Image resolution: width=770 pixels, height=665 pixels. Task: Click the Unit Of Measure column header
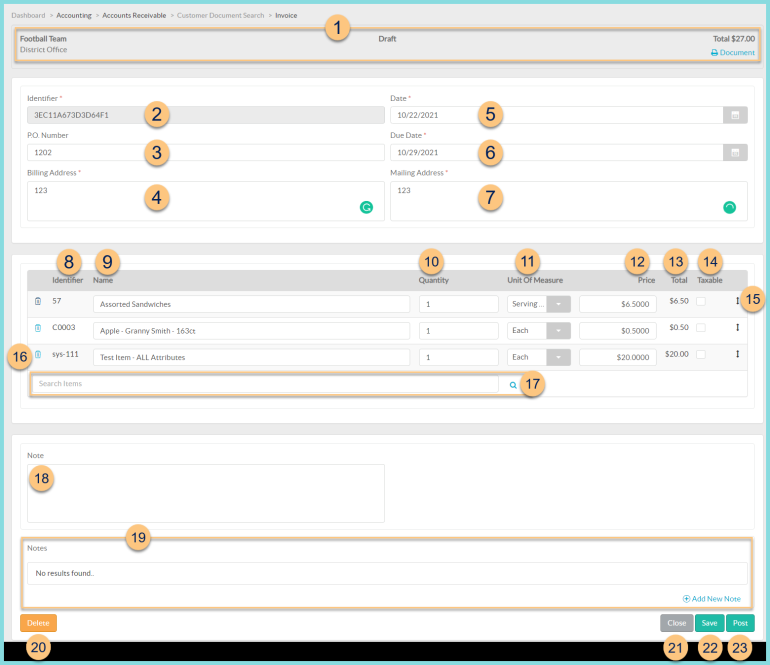point(535,280)
